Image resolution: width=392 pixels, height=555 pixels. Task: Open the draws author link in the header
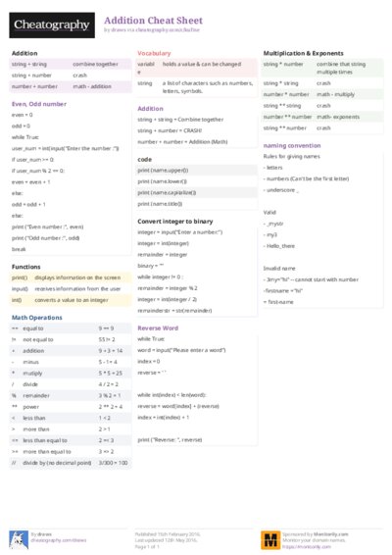[x=119, y=30]
